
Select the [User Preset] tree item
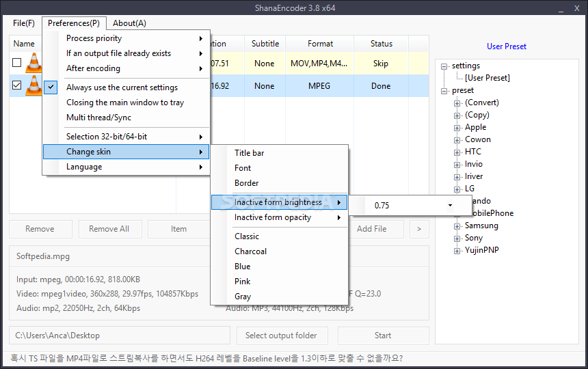(x=487, y=78)
